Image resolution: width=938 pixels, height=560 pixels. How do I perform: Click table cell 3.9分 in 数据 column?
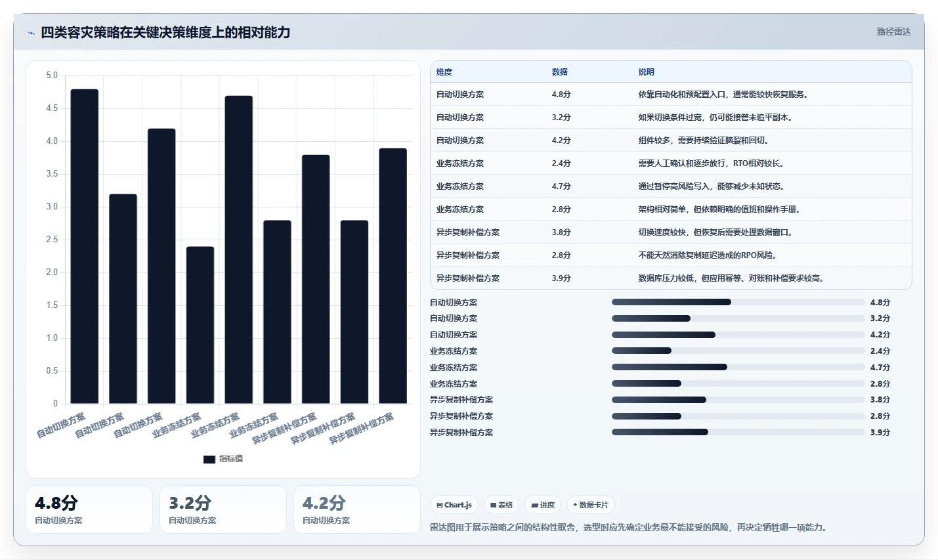click(561, 278)
